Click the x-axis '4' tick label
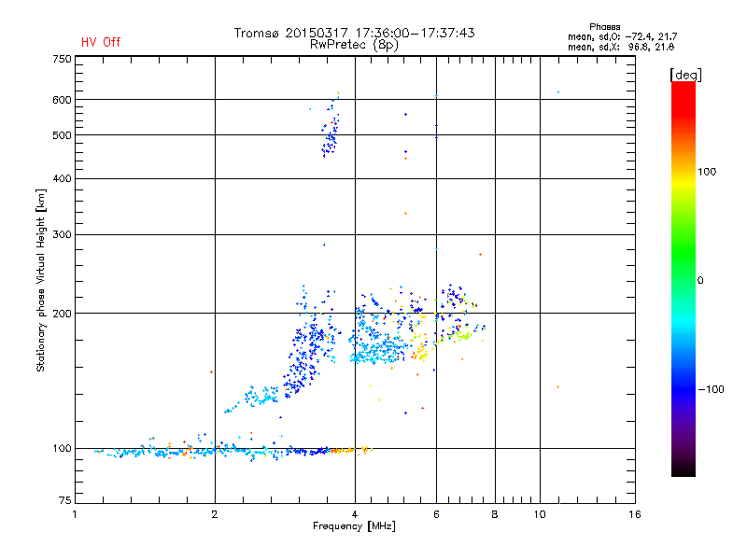 click(x=355, y=514)
